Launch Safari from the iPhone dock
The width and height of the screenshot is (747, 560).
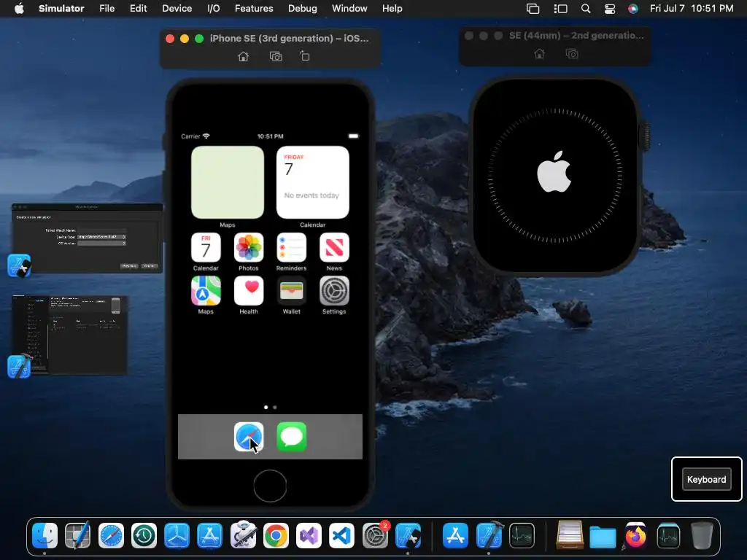click(x=249, y=437)
